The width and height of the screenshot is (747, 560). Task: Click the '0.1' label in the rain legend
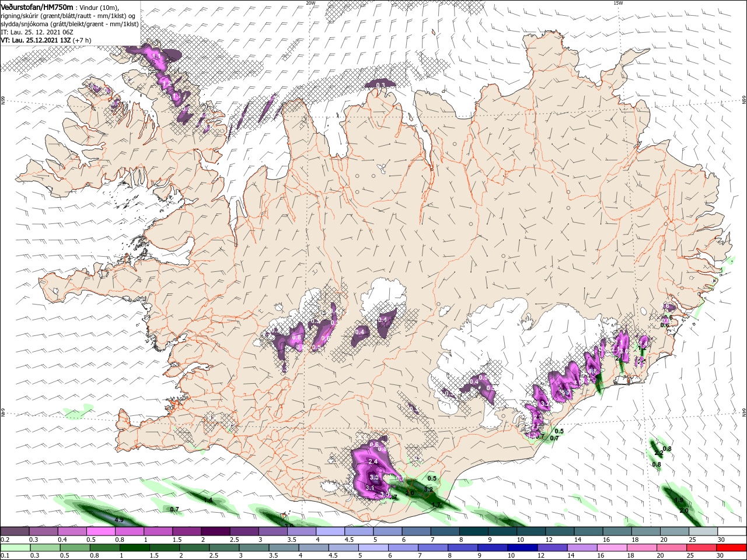coord(5,556)
